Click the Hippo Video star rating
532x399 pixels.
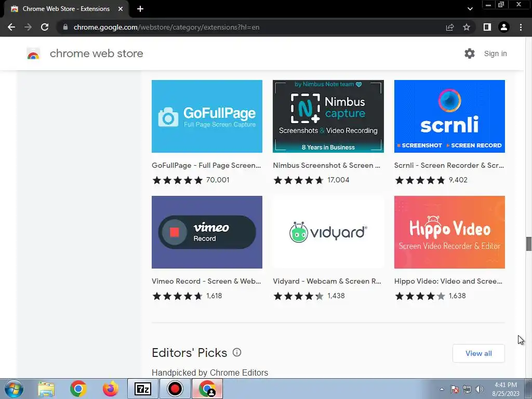420,296
